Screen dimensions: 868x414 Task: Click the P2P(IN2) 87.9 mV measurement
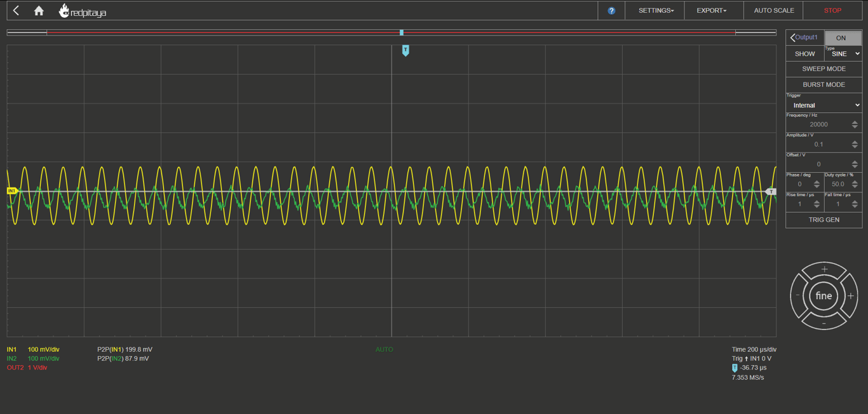pos(123,359)
